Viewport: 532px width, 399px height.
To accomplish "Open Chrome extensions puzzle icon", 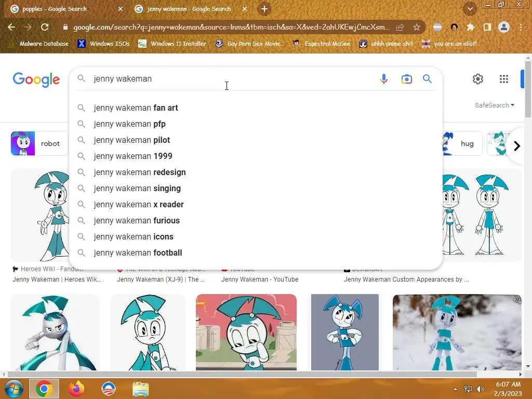I will (470, 27).
